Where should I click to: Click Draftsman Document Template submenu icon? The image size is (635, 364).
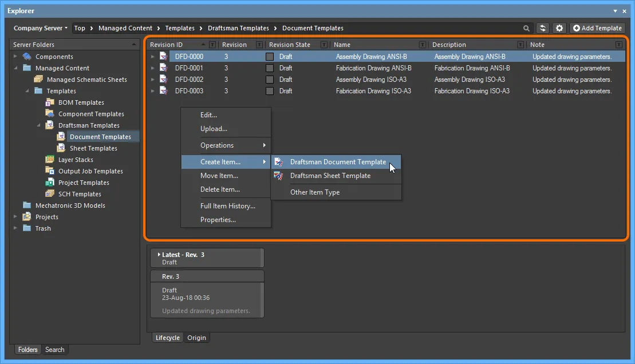click(279, 162)
